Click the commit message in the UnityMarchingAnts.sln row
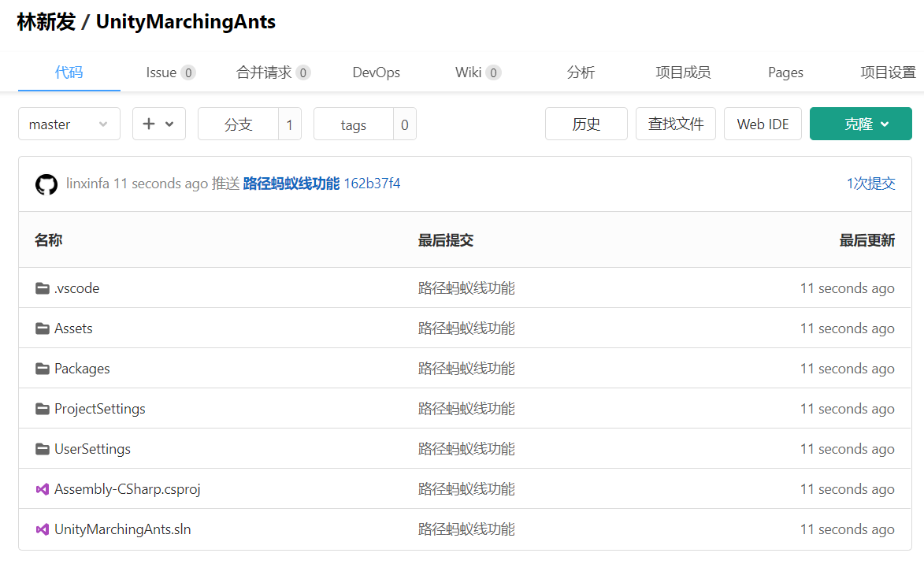Screen dimensions: 924x564 pos(466,529)
